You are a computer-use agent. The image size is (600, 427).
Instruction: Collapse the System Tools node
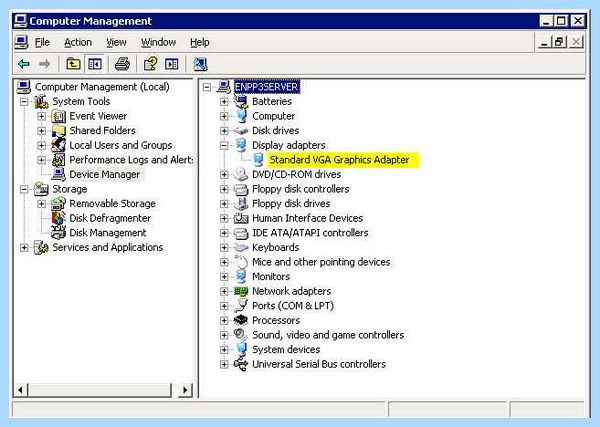tap(24, 102)
